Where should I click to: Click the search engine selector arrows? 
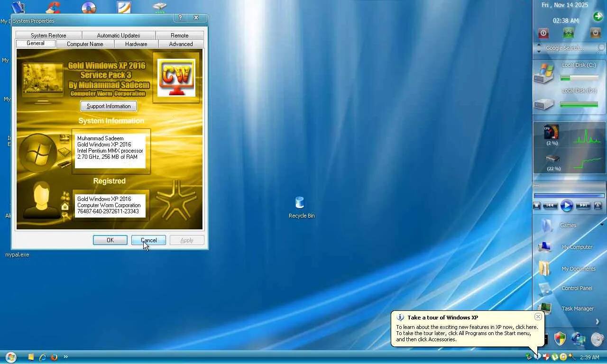point(539,48)
